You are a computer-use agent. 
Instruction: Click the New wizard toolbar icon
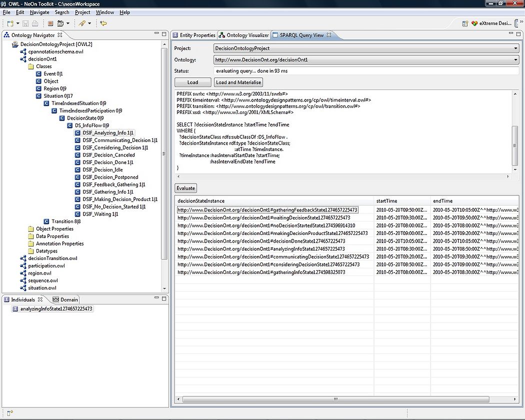coord(10,23)
